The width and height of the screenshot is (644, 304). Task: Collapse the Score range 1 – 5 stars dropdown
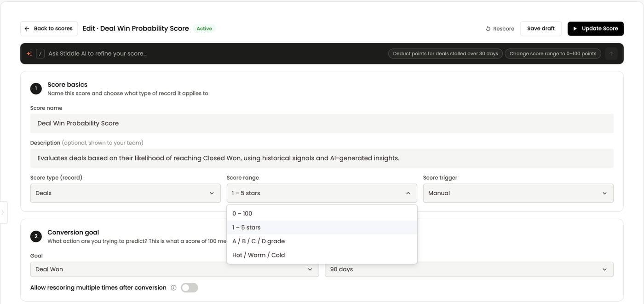click(x=322, y=193)
